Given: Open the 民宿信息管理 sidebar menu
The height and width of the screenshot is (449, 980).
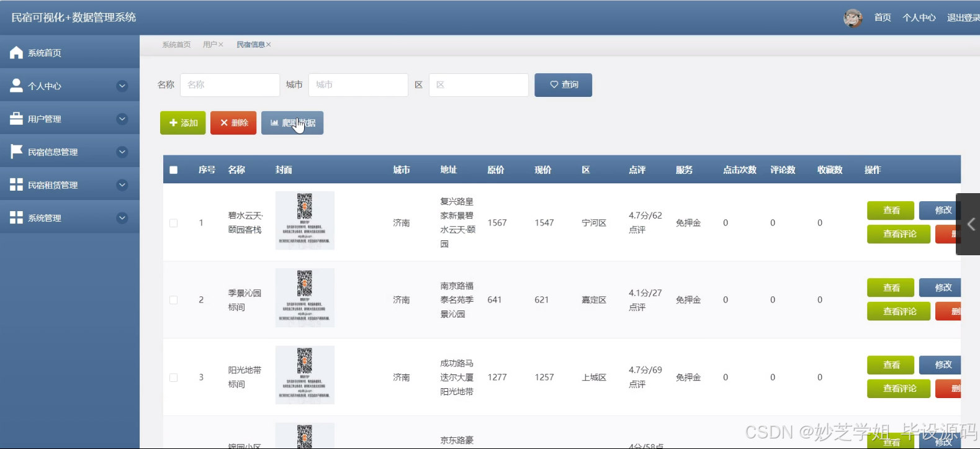Looking at the screenshot, I should click(x=70, y=151).
